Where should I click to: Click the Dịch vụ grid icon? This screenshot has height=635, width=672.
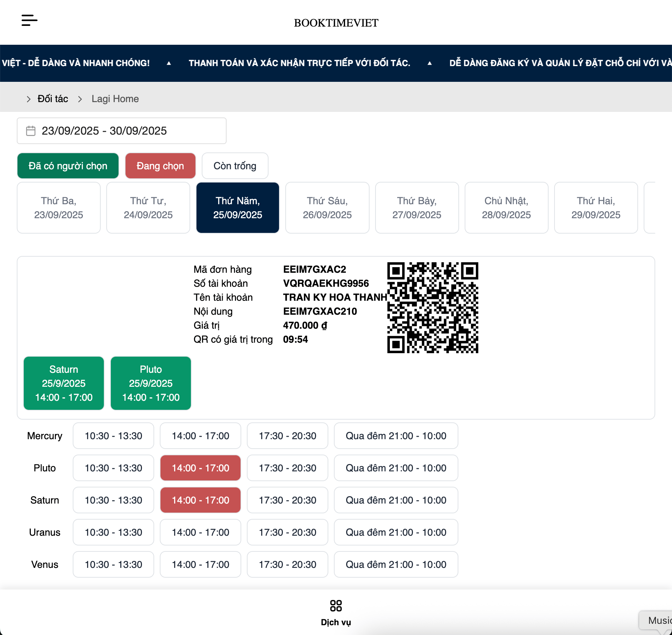coord(336,605)
